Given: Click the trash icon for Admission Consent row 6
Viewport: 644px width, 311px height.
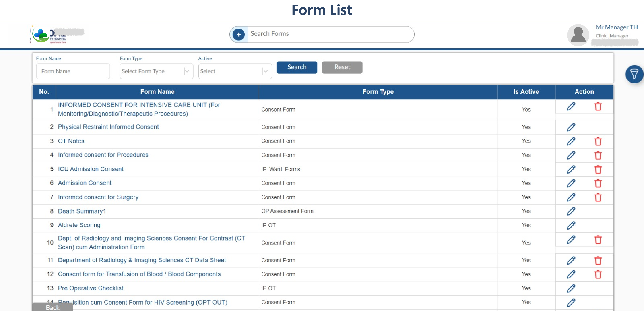Looking at the screenshot, I should coord(598,183).
